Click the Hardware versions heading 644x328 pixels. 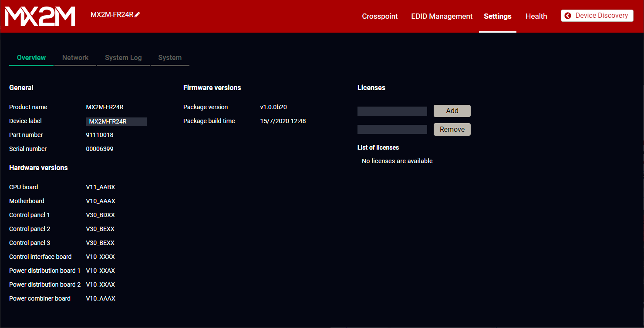(x=38, y=167)
